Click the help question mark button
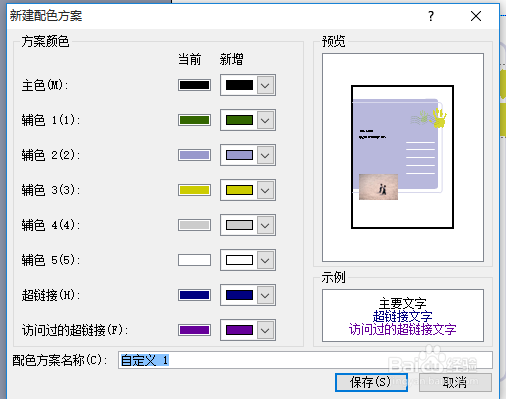 click(431, 16)
